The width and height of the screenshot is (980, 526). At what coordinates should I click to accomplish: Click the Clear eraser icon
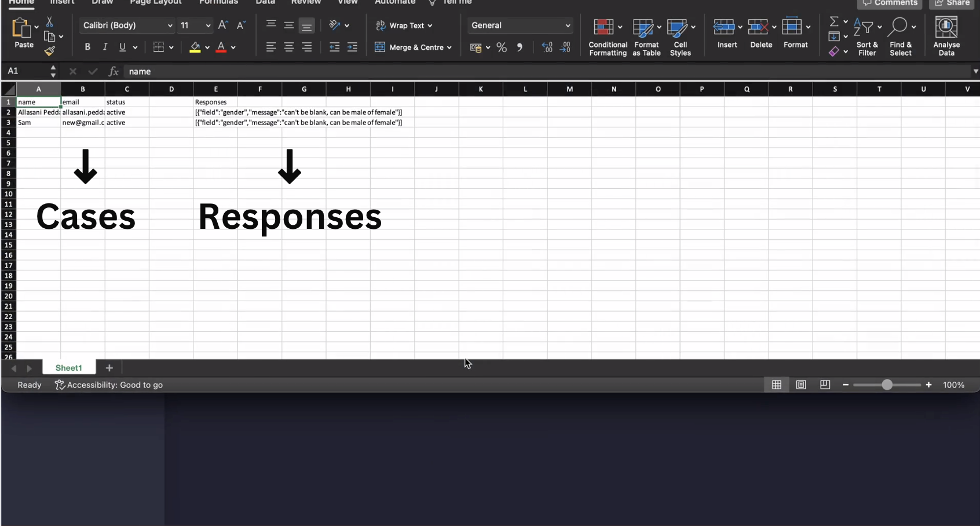click(833, 52)
